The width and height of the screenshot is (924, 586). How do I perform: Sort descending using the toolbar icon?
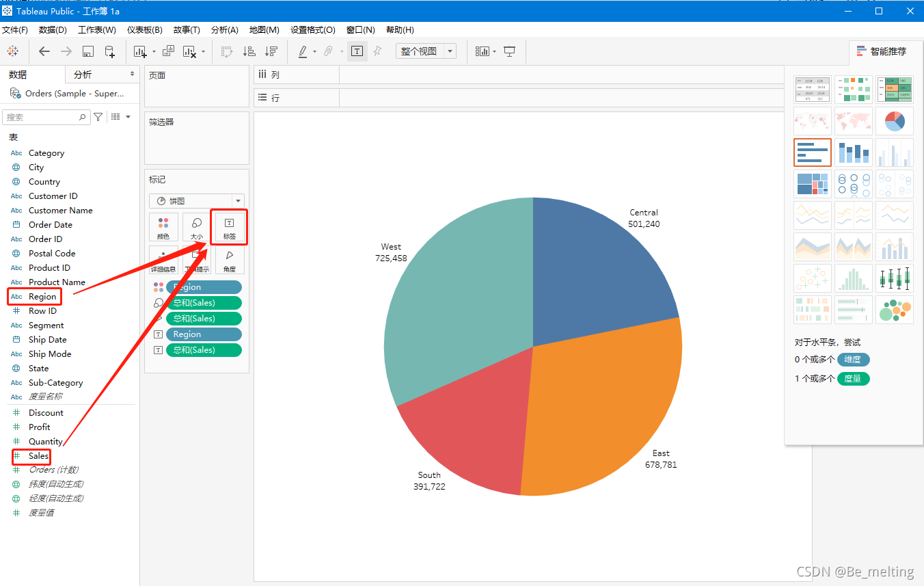click(271, 51)
